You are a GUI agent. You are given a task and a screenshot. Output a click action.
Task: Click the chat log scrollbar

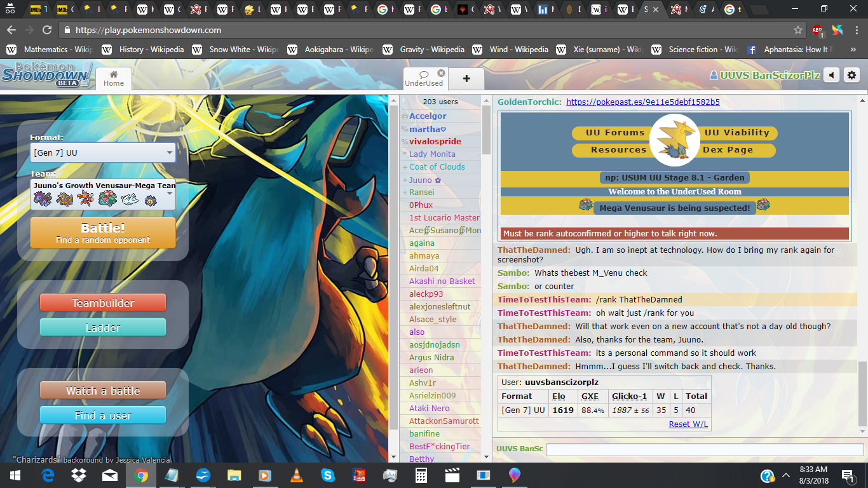click(x=862, y=394)
